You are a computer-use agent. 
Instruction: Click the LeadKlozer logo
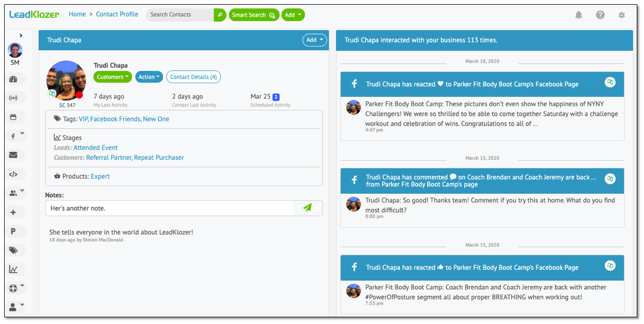pyautogui.click(x=34, y=14)
